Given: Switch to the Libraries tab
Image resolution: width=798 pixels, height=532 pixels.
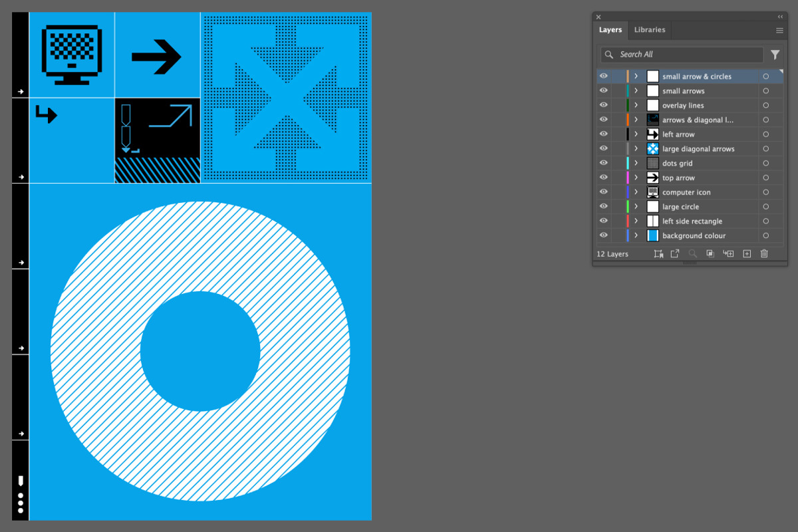Looking at the screenshot, I should pyautogui.click(x=650, y=30).
